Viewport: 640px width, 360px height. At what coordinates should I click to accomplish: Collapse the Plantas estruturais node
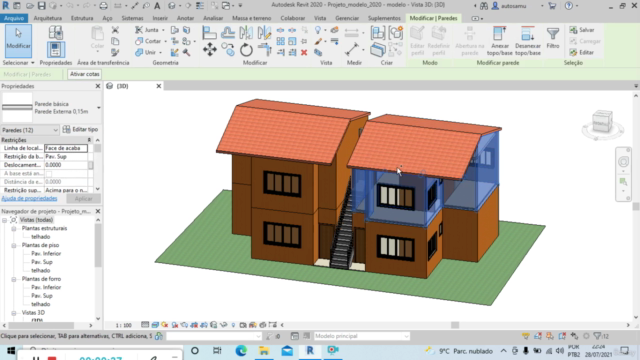click(14, 229)
